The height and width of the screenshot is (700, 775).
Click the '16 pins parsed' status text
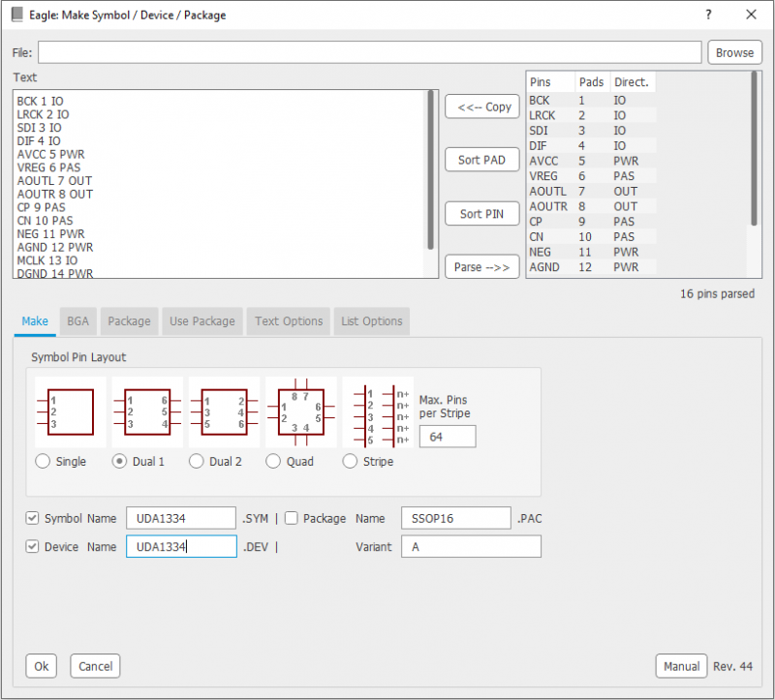[717, 294]
